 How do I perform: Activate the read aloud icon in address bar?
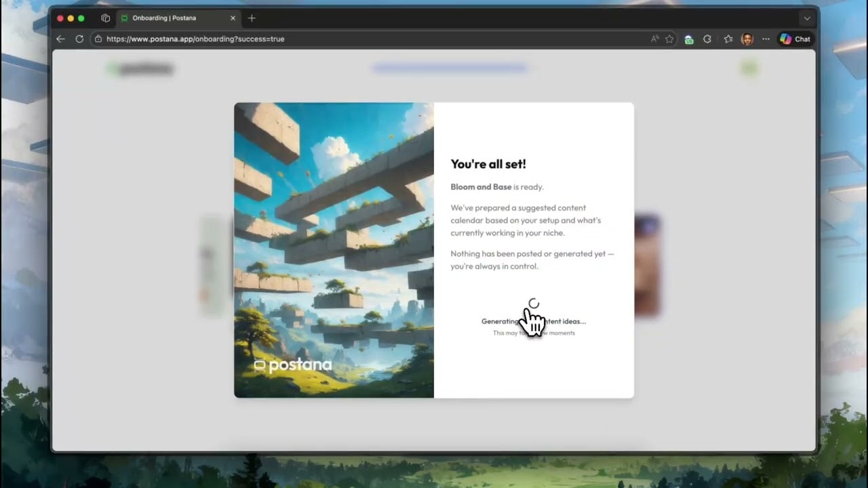pos(655,39)
